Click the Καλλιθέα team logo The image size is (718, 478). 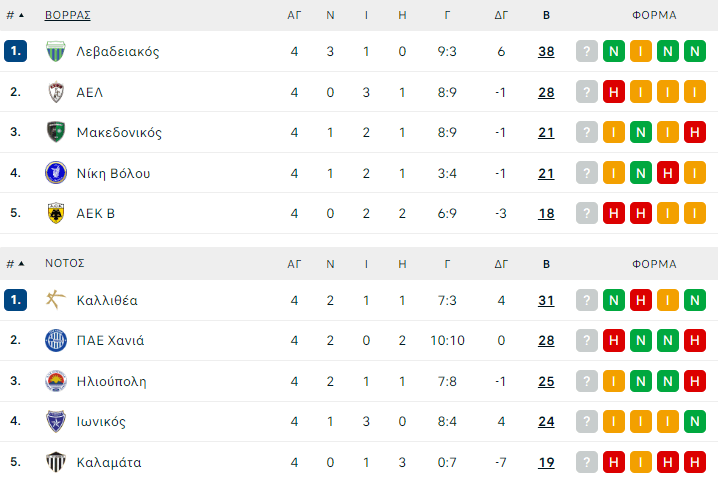56,299
